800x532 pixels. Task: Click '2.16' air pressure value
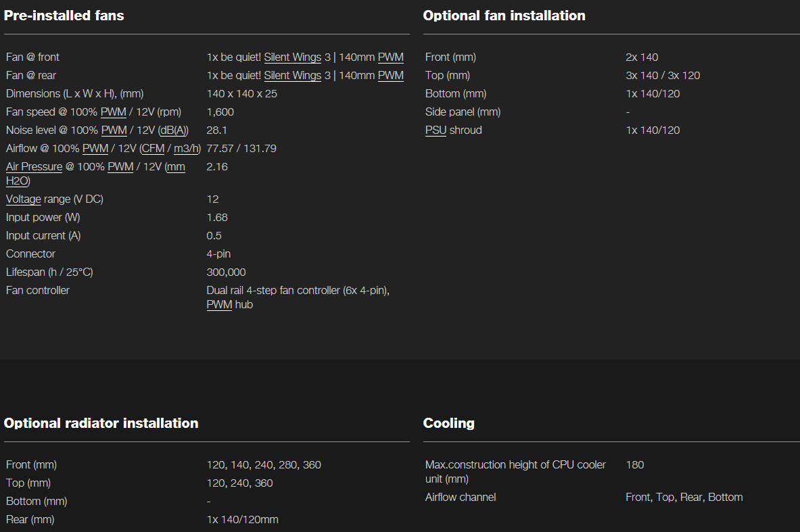217,167
